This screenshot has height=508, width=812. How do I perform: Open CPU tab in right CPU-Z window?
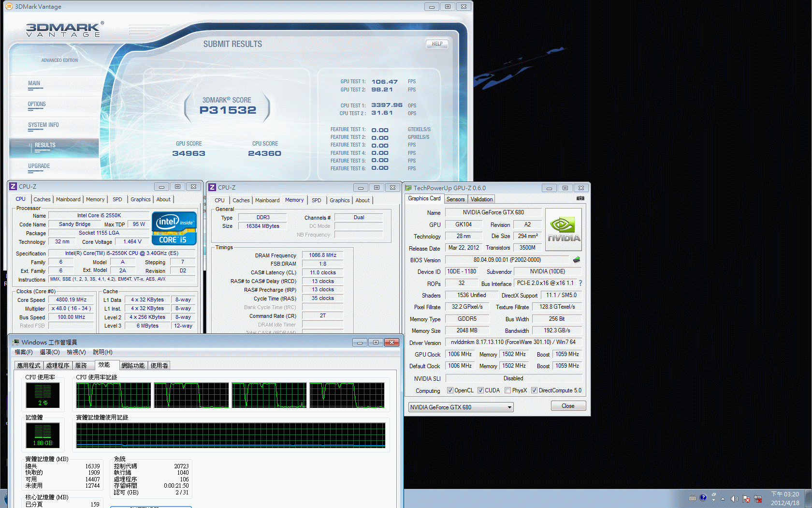pyautogui.click(x=219, y=200)
